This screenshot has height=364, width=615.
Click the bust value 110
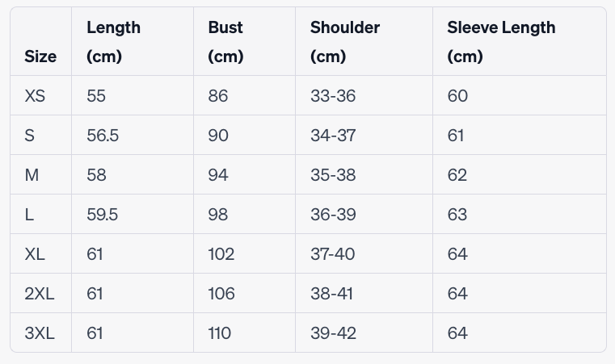click(x=219, y=333)
